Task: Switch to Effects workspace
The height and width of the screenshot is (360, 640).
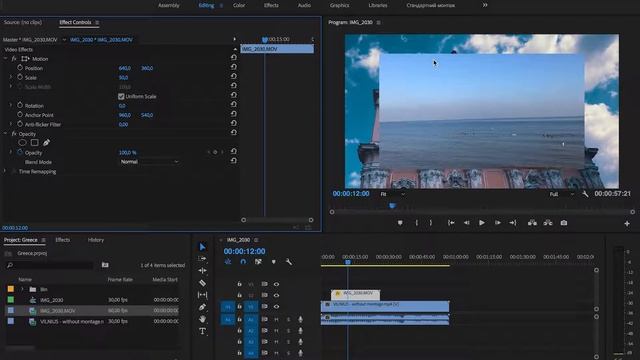Action: coord(271,5)
